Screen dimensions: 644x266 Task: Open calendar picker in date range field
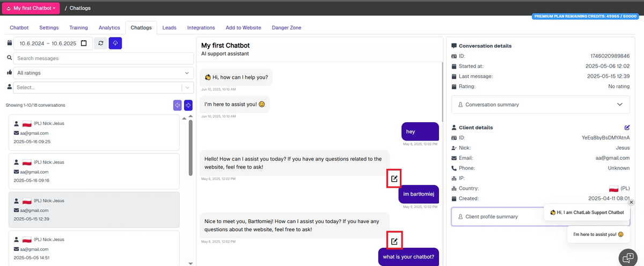(83, 43)
